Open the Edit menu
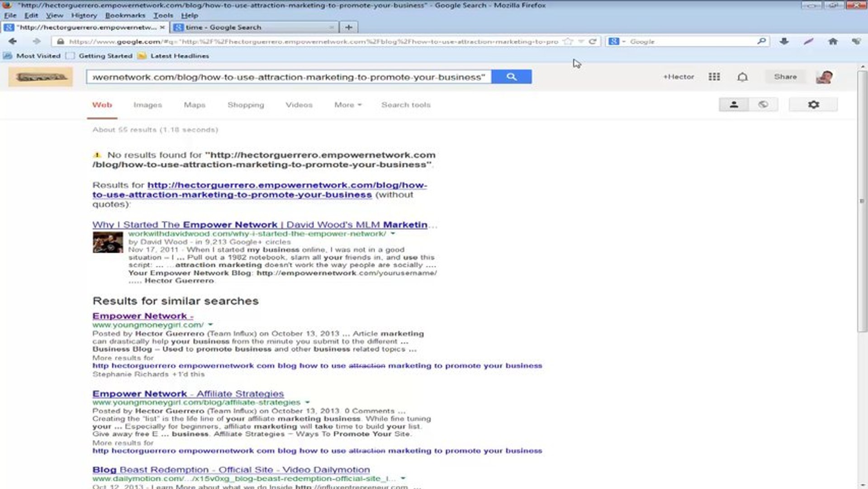The image size is (868, 489). [31, 15]
